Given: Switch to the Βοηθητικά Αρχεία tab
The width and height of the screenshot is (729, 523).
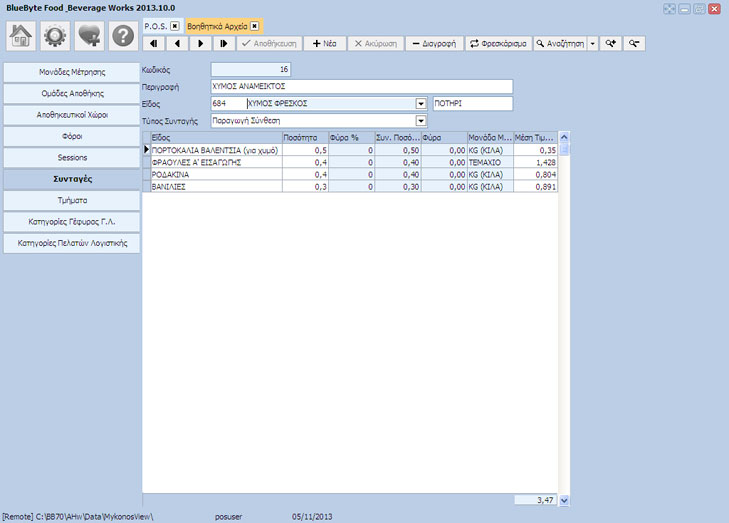Looking at the screenshot, I should (x=216, y=25).
